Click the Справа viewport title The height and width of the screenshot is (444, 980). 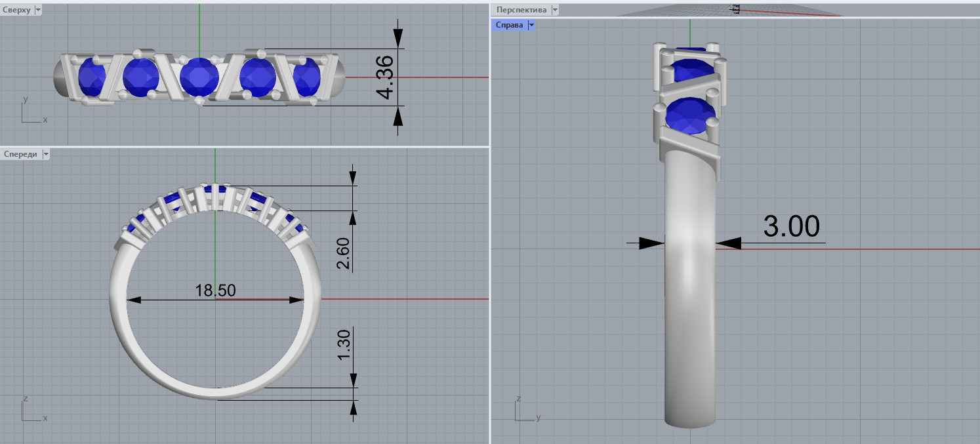pos(510,25)
